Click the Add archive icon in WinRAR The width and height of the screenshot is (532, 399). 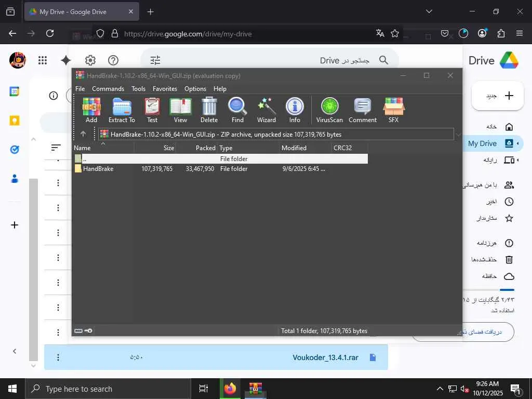(91, 110)
